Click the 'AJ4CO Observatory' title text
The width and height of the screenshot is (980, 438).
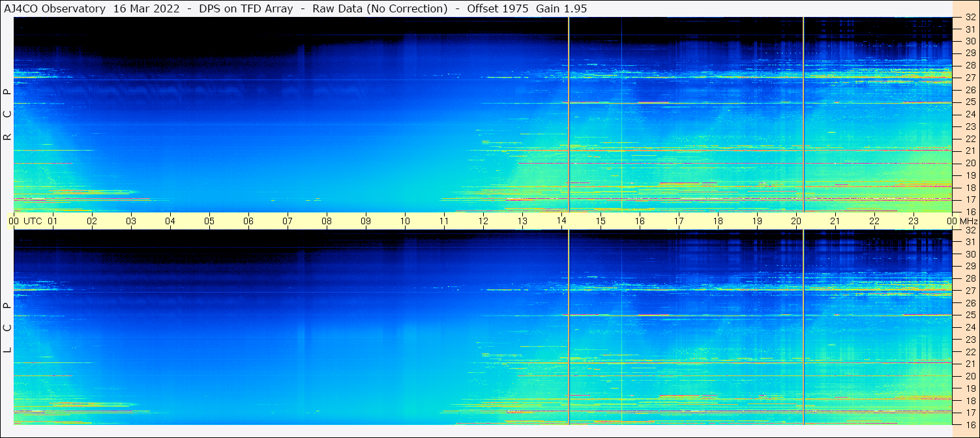[x=55, y=8]
